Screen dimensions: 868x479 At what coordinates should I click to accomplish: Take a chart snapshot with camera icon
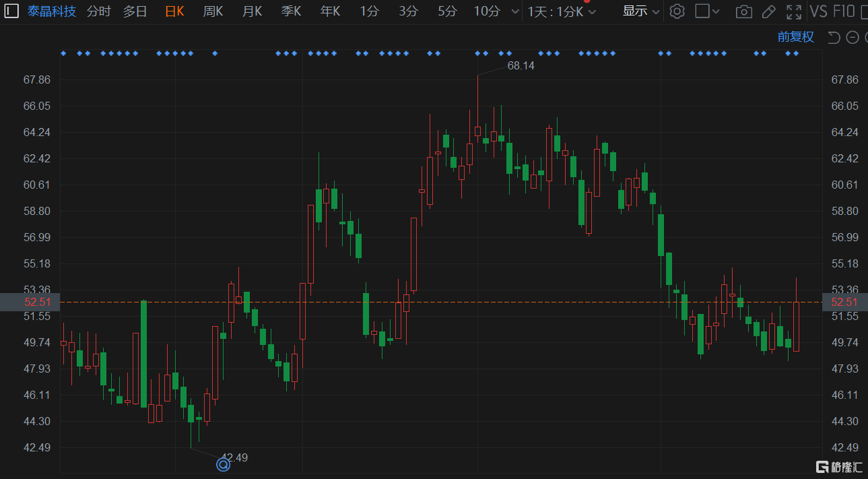coord(744,11)
